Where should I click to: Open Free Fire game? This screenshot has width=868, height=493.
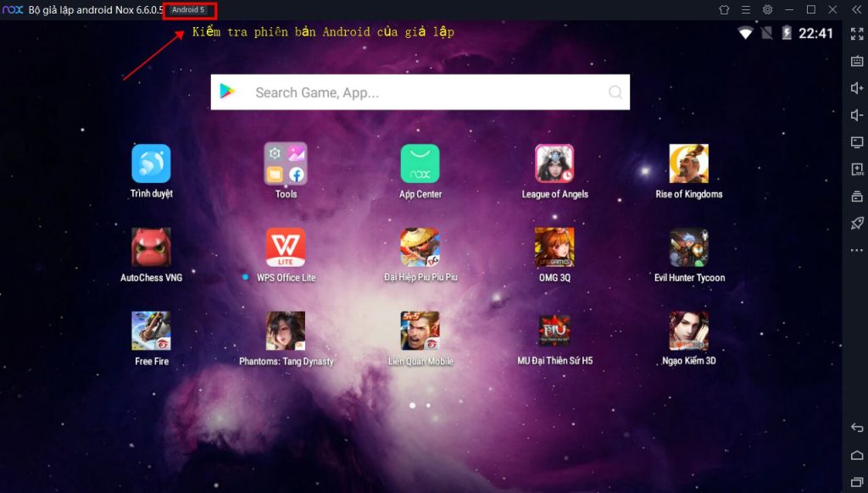(x=151, y=331)
